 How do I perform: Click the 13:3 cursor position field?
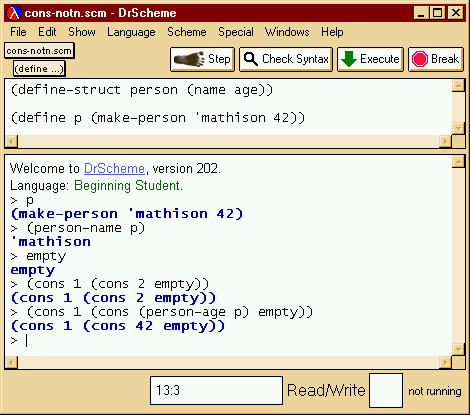click(x=216, y=390)
